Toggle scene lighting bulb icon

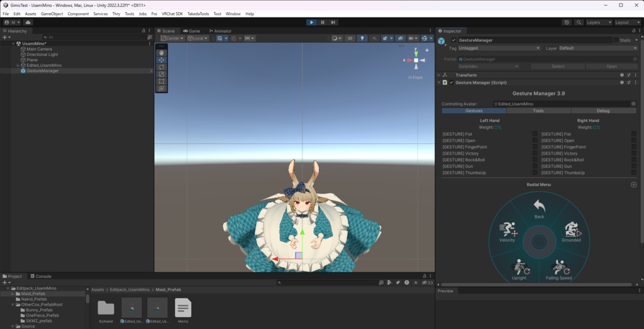click(362, 38)
